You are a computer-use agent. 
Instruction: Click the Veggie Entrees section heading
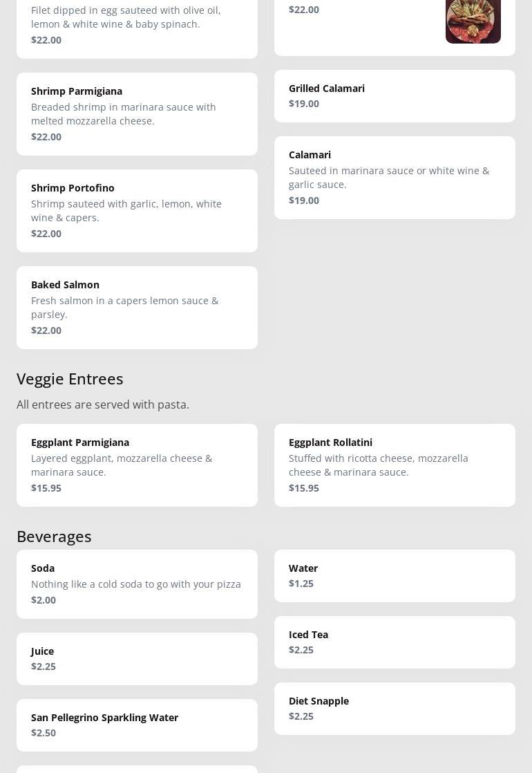[x=70, y=379]
